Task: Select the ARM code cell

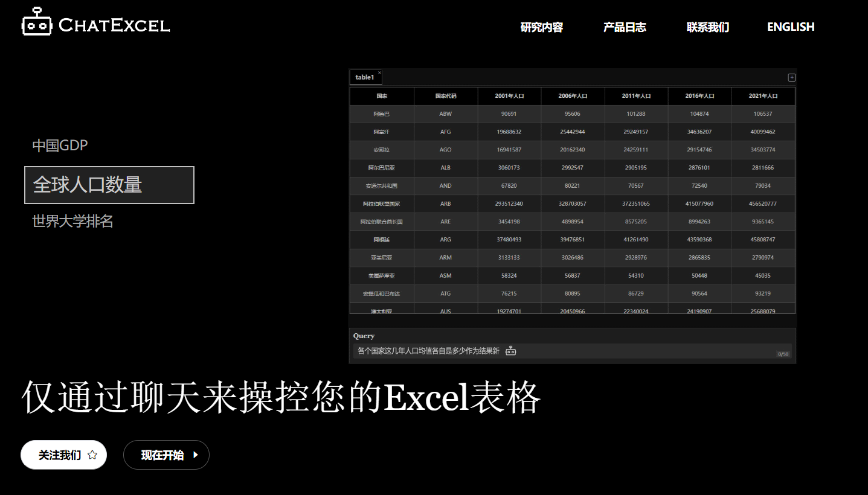Action: point(446,258)
